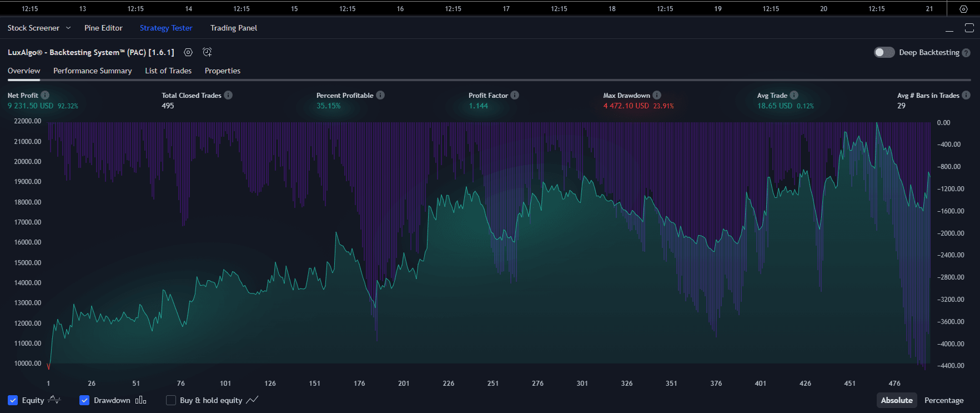Viewport: 980px width, 413px height.
Task: Open the Properties tab
Action: pos(223,71)
